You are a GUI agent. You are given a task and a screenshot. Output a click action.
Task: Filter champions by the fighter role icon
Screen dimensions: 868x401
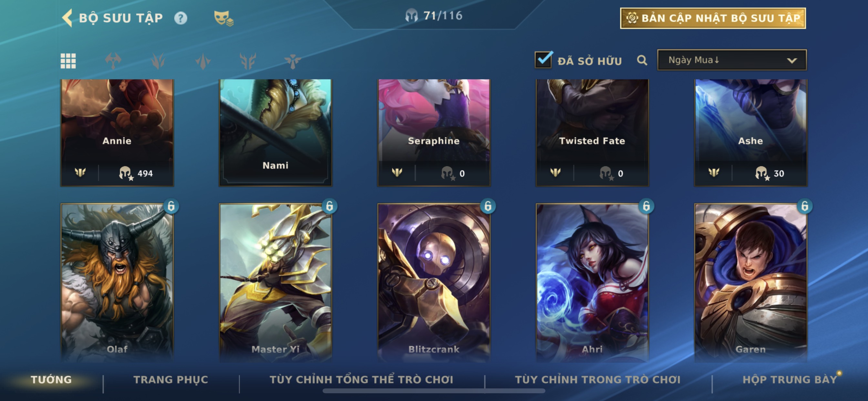[113, 61]
